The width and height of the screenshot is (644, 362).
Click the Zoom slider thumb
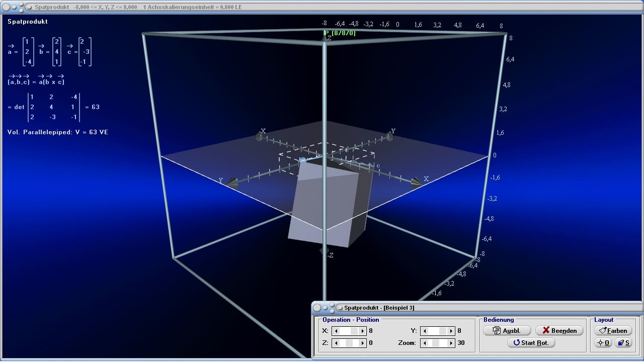(x=436, y=343)
